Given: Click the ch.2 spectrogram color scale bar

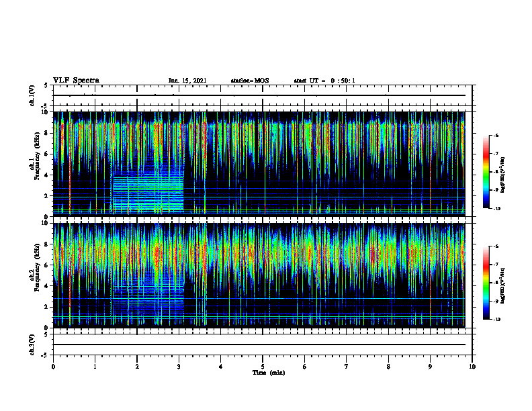Looking at the screenshot, I should point(486,283).
